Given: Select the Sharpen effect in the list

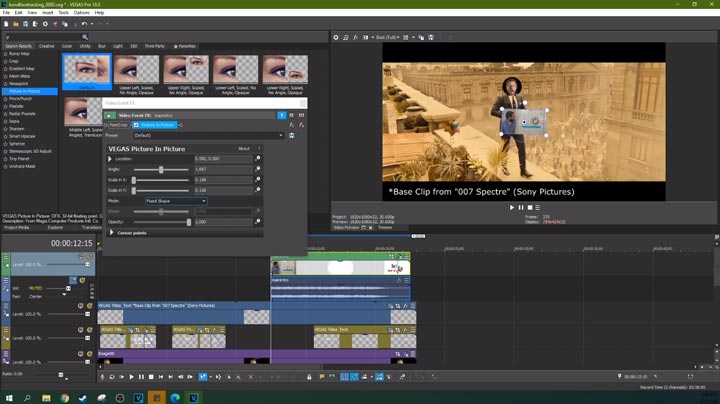Looking at the screenshot, I should click(17, 129).
